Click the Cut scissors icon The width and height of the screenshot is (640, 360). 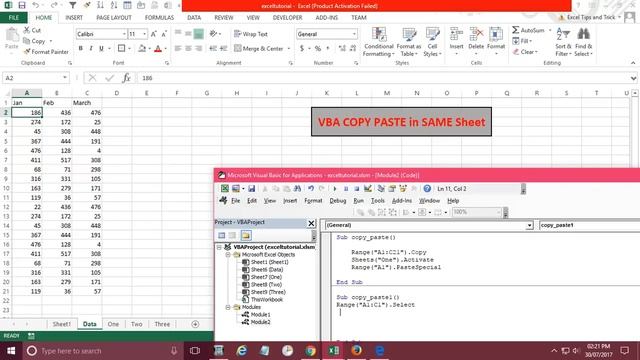click(27, 30)
